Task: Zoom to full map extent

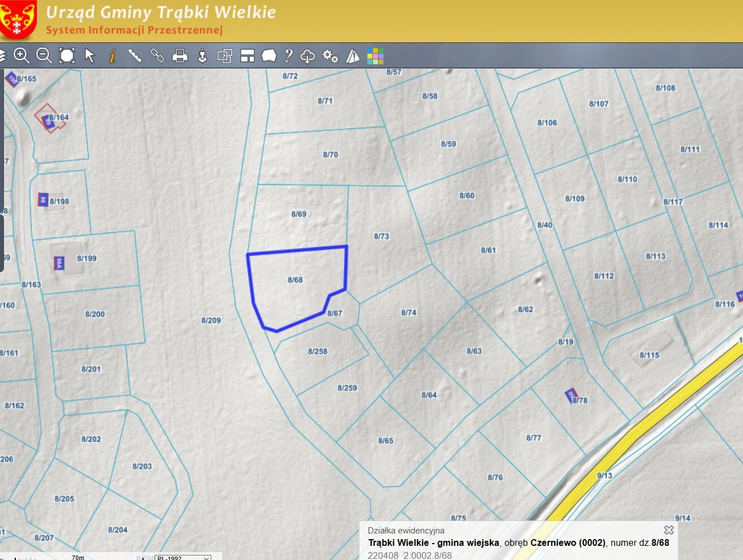Action: click(67, 55)
